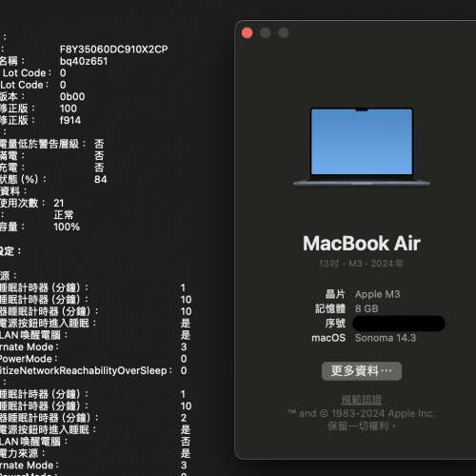Click the Apple M3 chip value
The image size is (476, 476).
378,294
